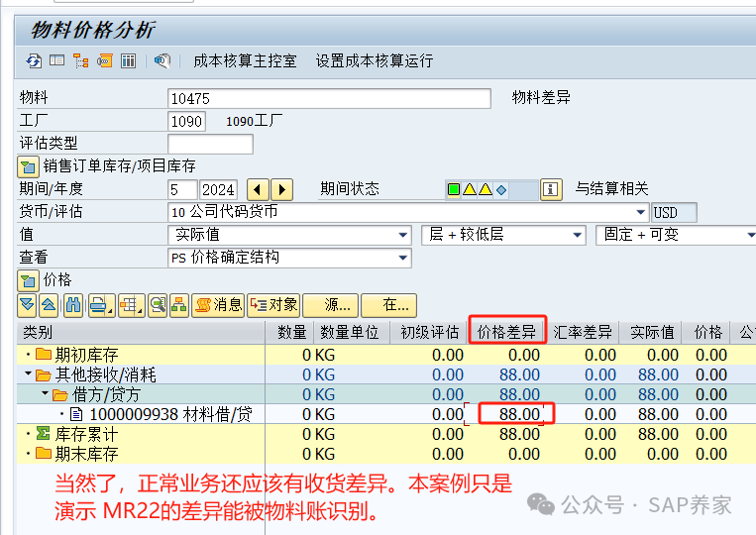Viewport: 756px width, 535px height.
Task: Click the collapse all nodes icon
Action: coord(49,305)
